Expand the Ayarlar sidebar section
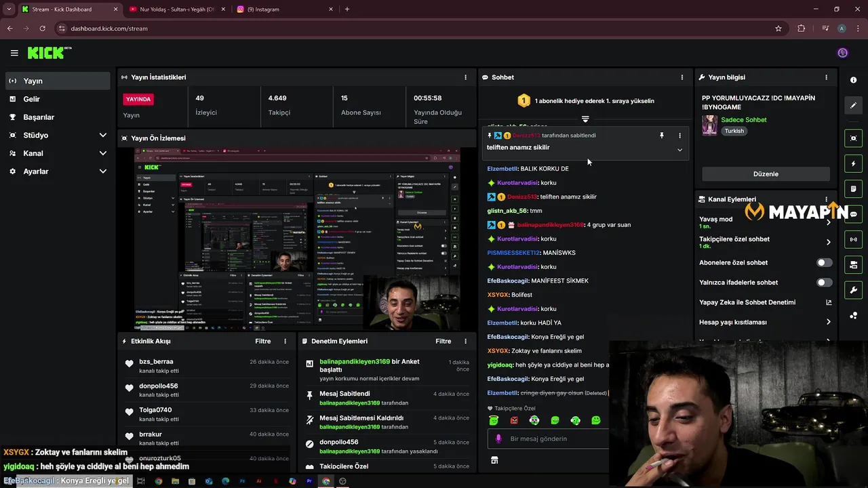The image size is (868, 488). [x=103, y=171]
